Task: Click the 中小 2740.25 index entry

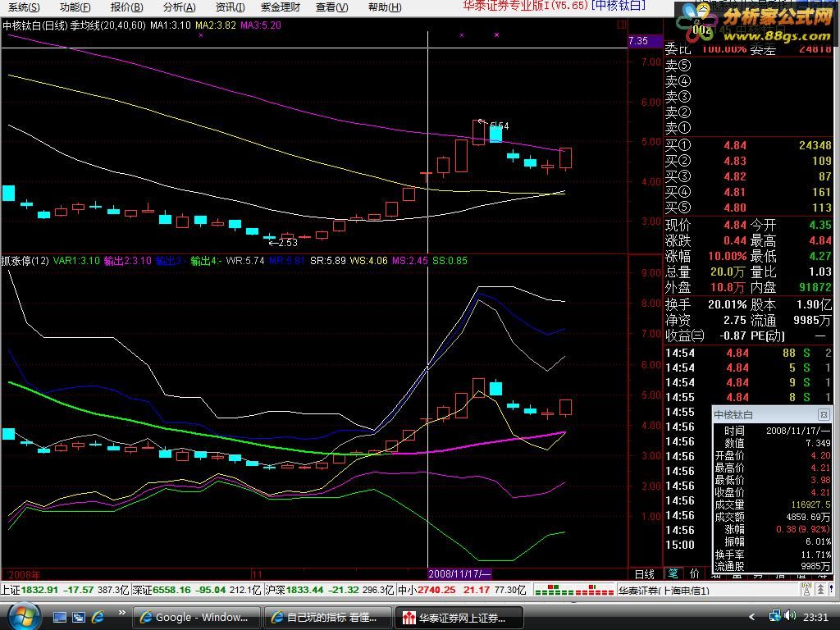Action: pyautogui.click(x=462, y=589)
